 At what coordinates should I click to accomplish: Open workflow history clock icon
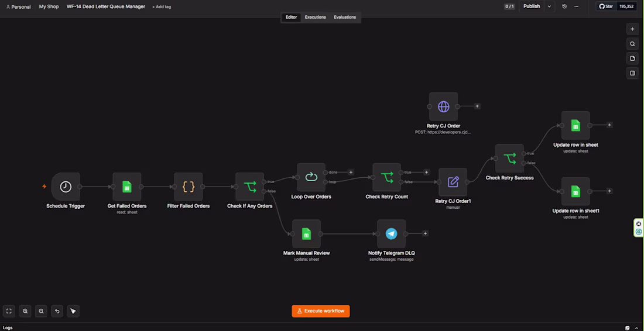[x=564, y=6]
